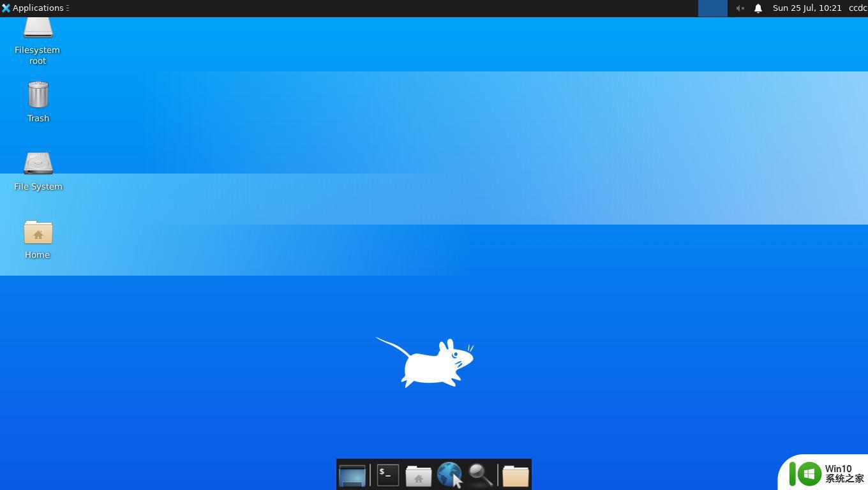Launch the web browser globe icon
The height and width of the screenshot is (490, 868).
450,475
